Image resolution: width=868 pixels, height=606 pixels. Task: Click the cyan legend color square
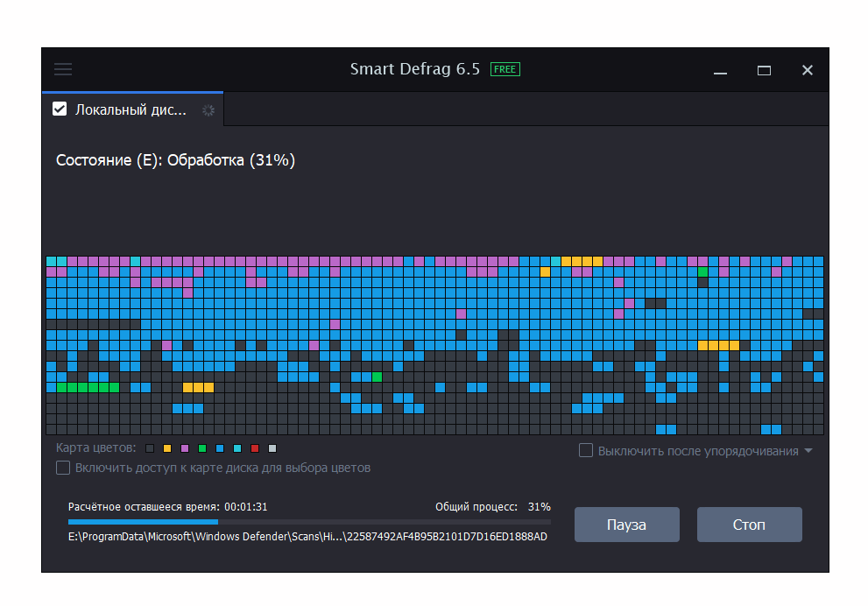click(237, 448)
